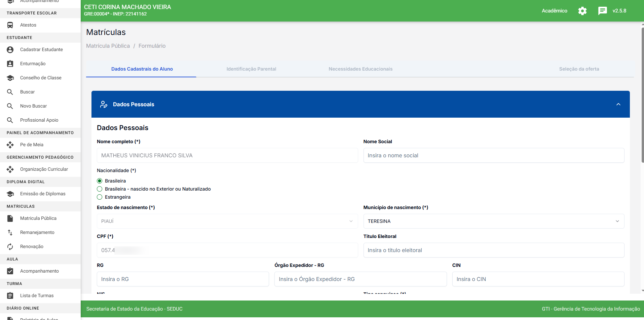The width and height of the screenshot is (644, 320).
Task: Click the Pe de Meia icon
Action: tap(10, 145)
